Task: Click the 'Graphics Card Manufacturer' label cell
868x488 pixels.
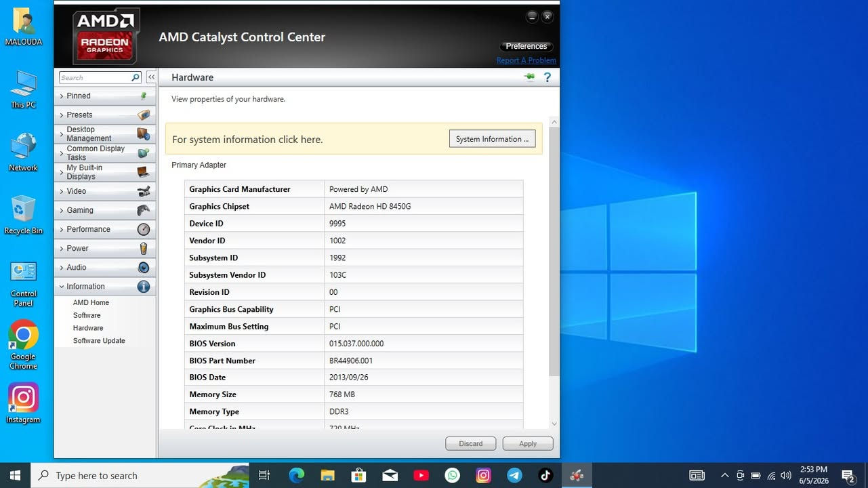Action: (255, 189)
